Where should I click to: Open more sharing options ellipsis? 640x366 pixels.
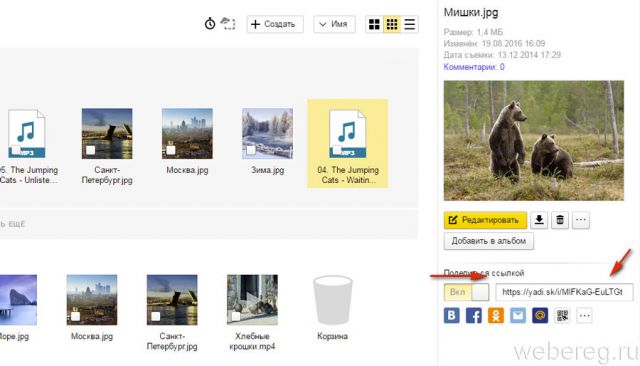click(584, 315)
